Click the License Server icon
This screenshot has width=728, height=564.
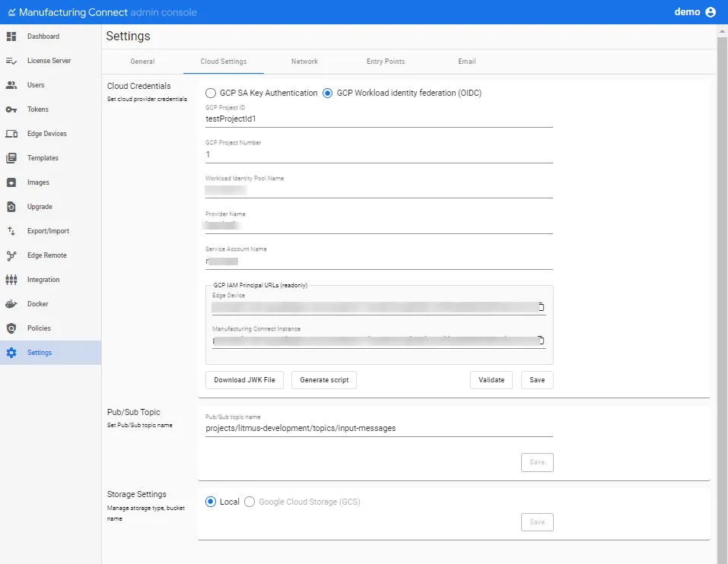[11, 61]
